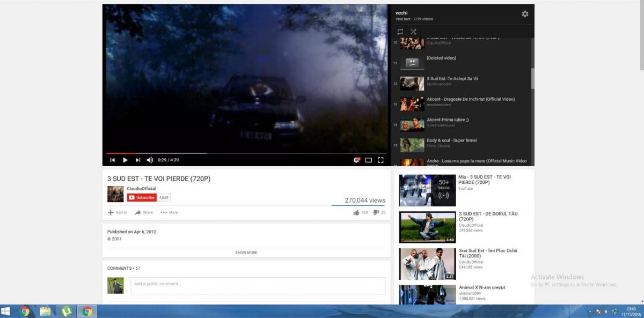
Task: Open the Mix 50+ videos thumbnail
Action: [x=427, y=190]
